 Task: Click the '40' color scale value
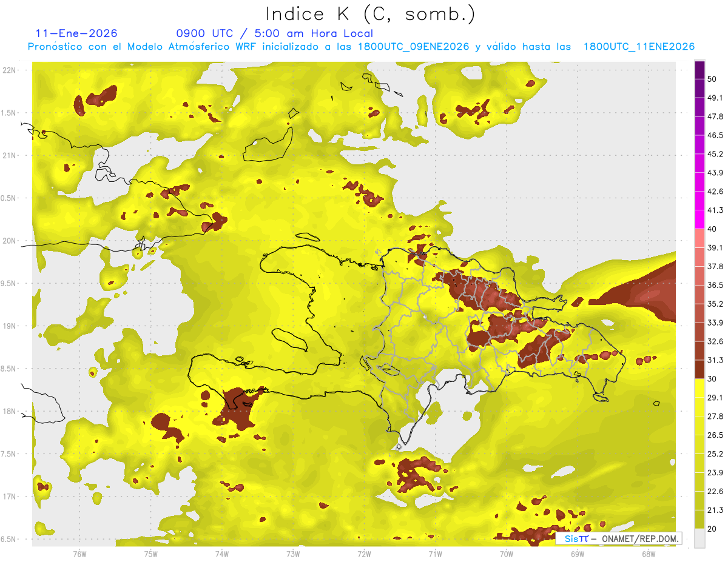tap(713, 229)
